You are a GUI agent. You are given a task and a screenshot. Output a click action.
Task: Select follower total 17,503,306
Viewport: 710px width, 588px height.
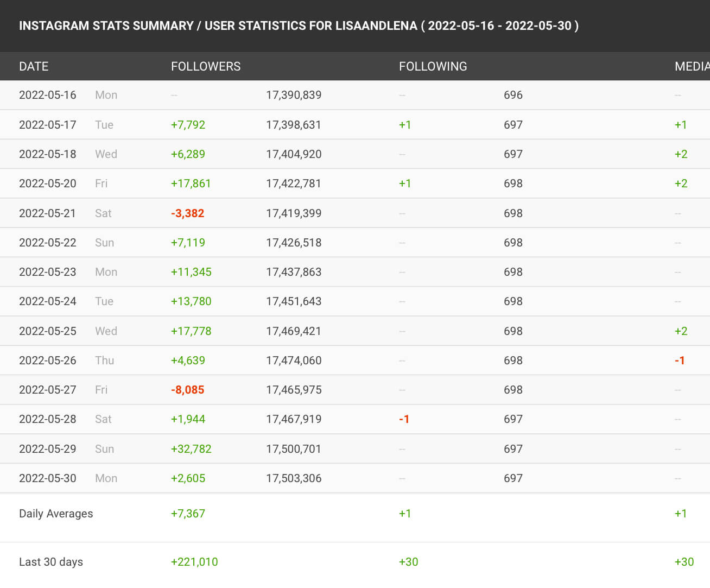pyautogui.click(x=294, y=478)
